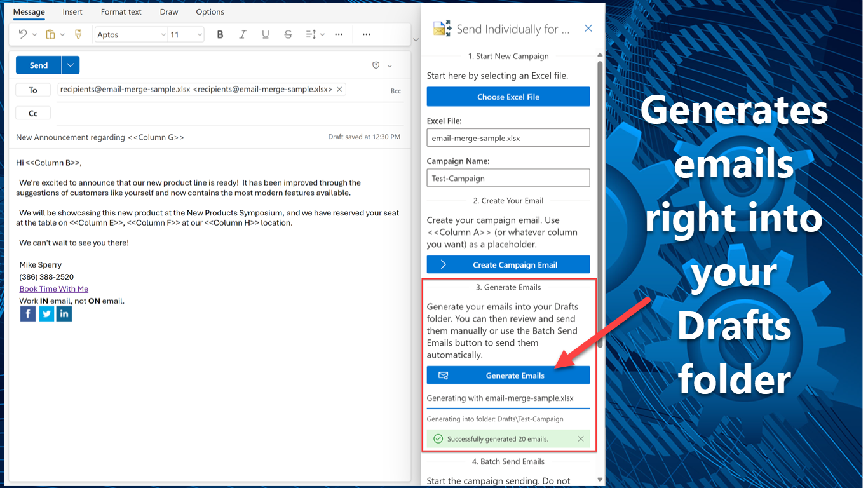Click the To recipients button

[x=33, y=90]
